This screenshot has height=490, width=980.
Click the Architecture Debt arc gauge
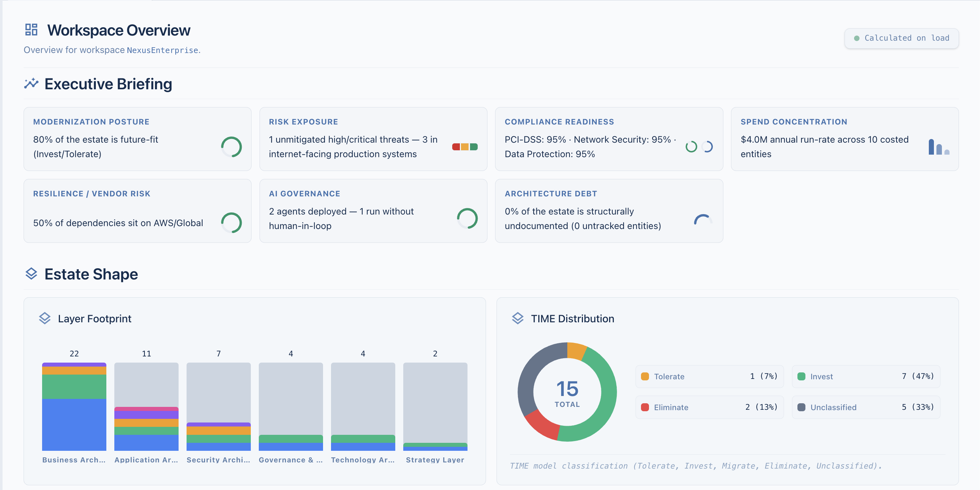click(x=703, y=220)
